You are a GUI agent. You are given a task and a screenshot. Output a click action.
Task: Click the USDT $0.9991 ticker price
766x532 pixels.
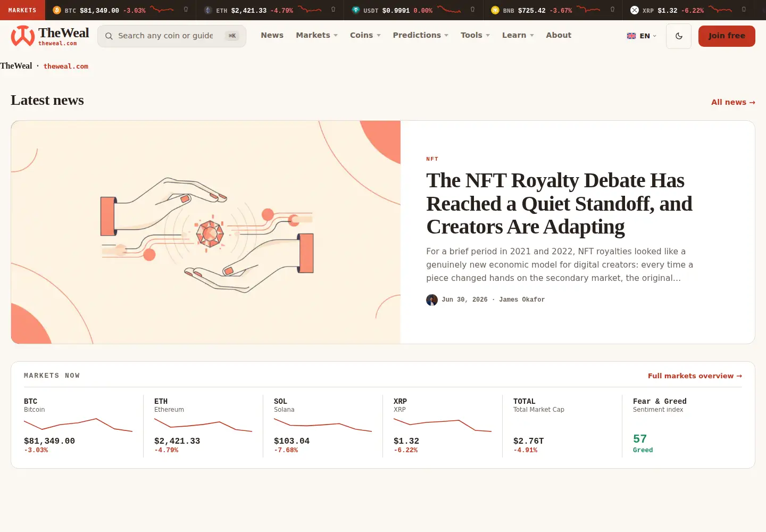click(396, 11)
